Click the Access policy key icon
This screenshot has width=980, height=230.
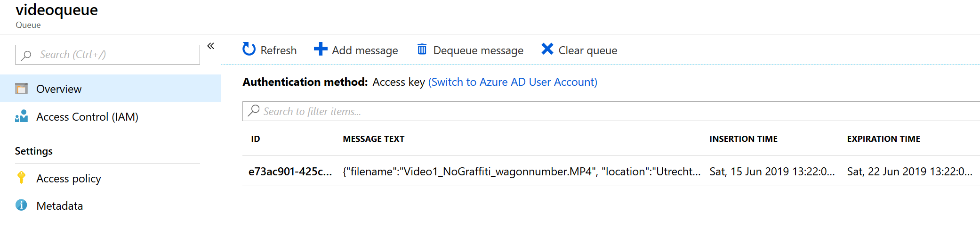point(22,178)
